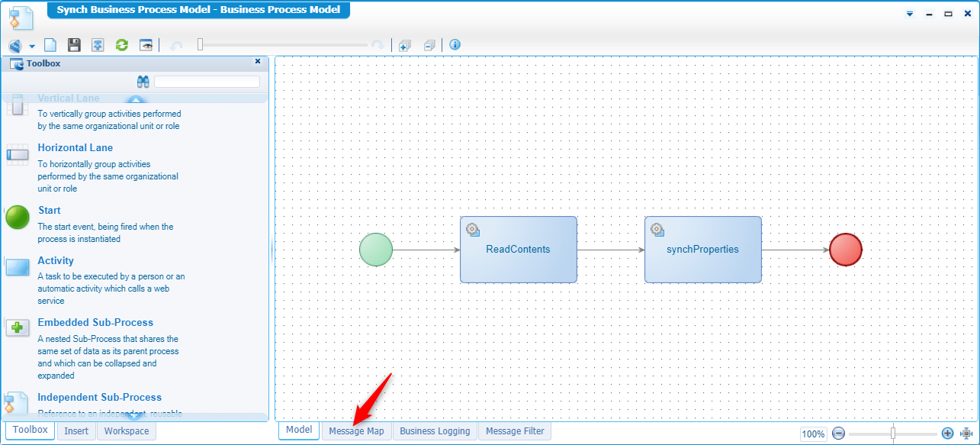Click the publish upload arrow icon
980x445 pixels.
98,45
